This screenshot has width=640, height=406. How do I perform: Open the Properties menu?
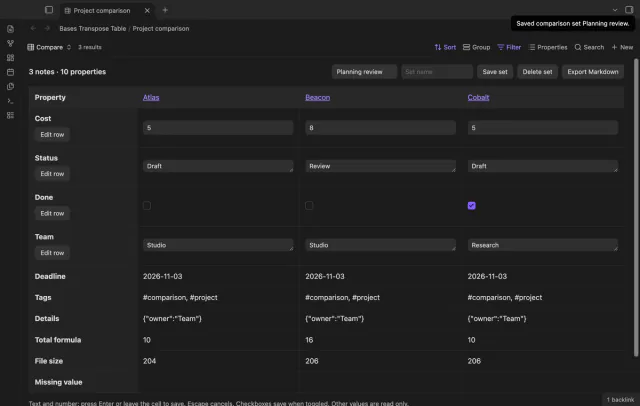click(548, 47)
